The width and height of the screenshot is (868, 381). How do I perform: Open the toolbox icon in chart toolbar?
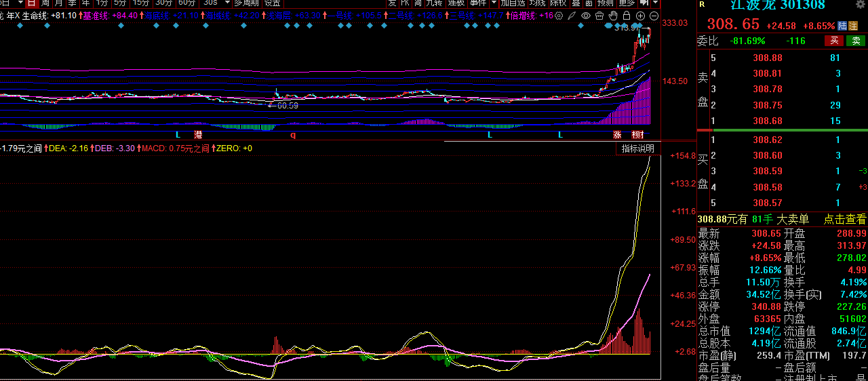pyautogui.click(x=600, y=15)
